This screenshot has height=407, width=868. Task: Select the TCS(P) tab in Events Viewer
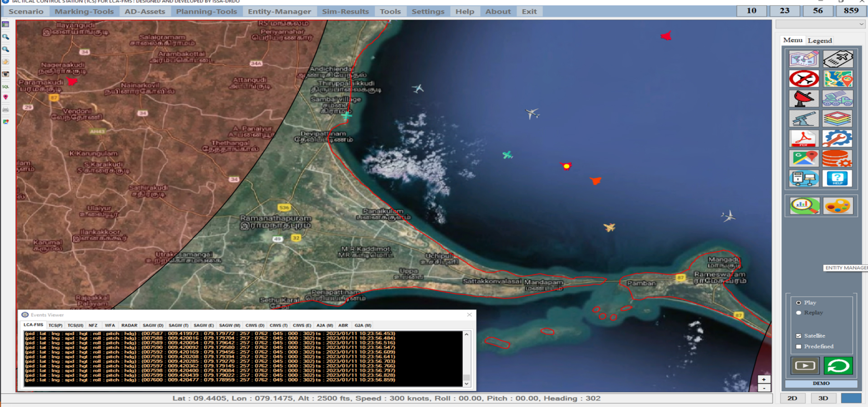pyautogui.click(x=56, y=325)
